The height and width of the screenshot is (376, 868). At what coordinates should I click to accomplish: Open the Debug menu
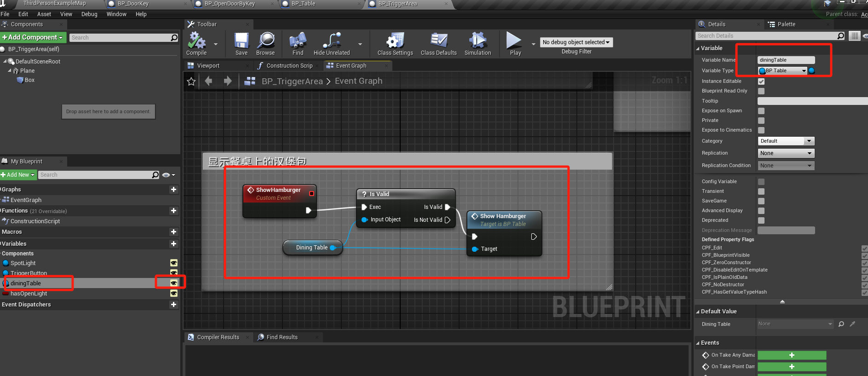click(89, 14)
